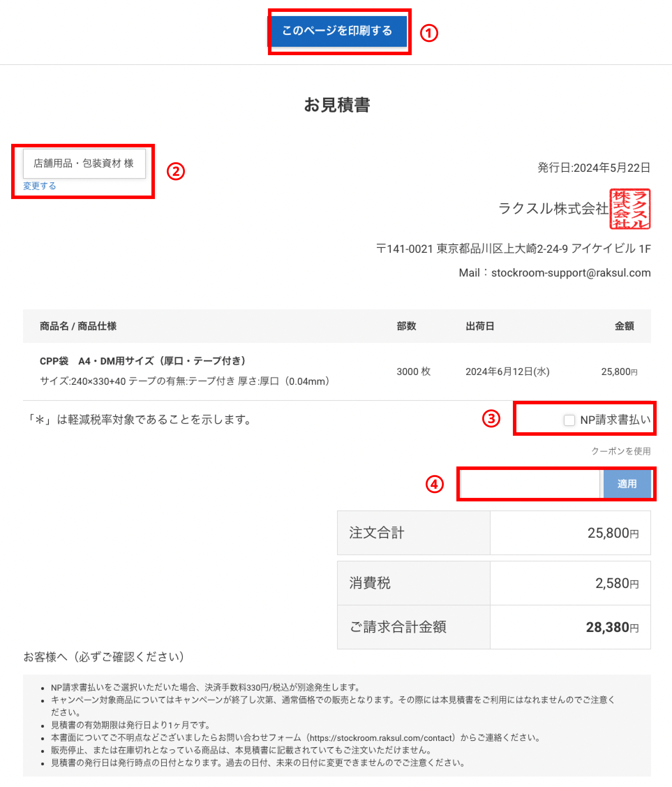Select the 店舗用品・包装資材 様 recipient name box

coord(84,164)
